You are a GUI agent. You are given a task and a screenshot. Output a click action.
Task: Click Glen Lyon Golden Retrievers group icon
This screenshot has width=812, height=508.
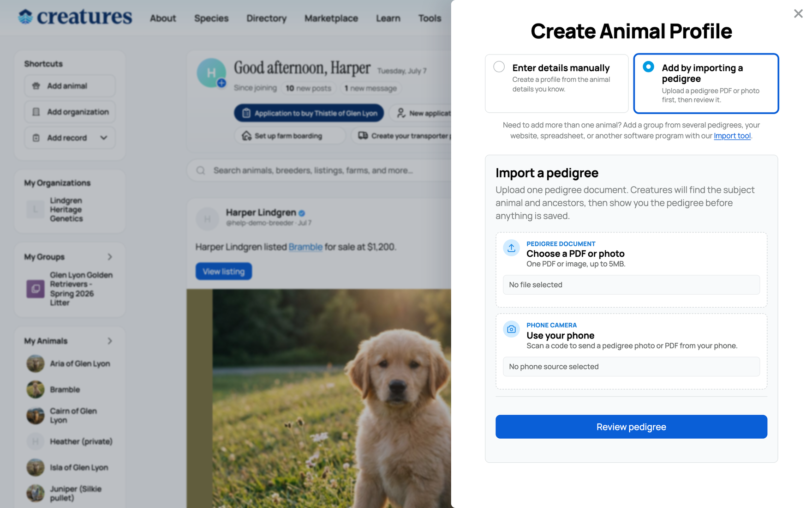pyautogui.click(x=36, y=289)
